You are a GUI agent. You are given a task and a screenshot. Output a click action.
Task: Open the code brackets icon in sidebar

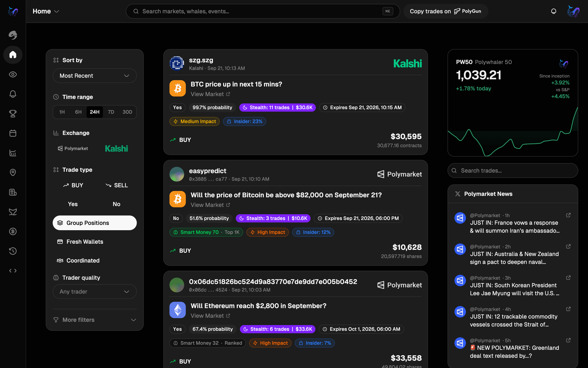[13, 271]
